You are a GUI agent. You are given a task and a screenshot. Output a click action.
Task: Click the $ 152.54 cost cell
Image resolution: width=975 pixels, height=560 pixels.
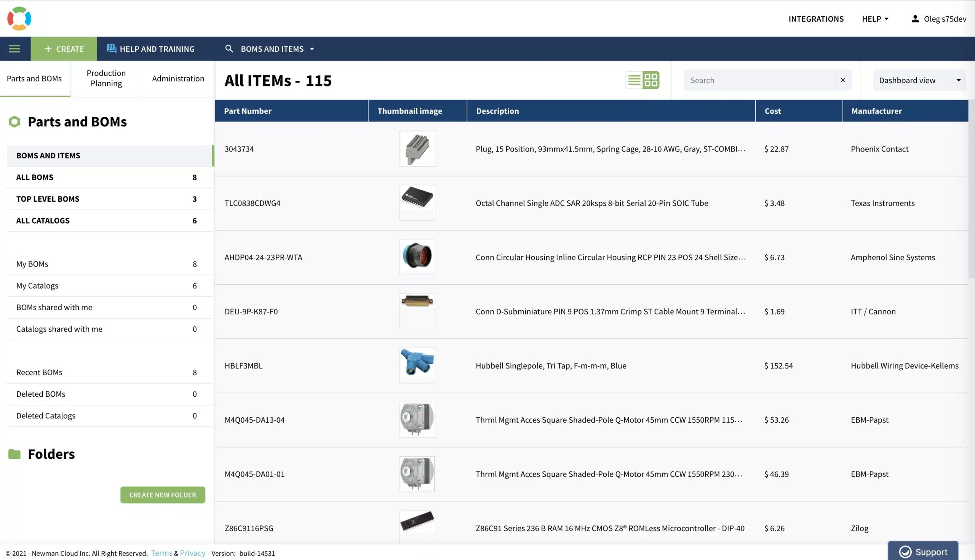click(x=778, y=366)
